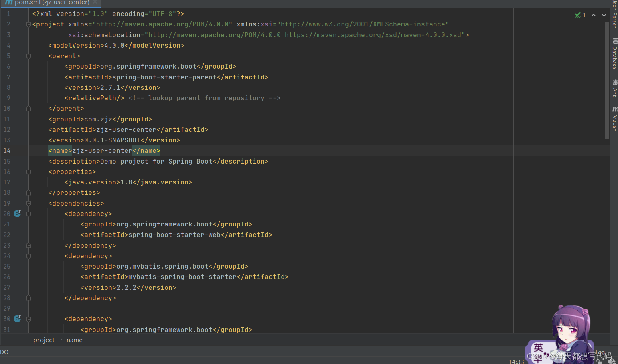Click the highlighted mark on the error stripe
The image size is (618, 364).
[x=607, y=150]
